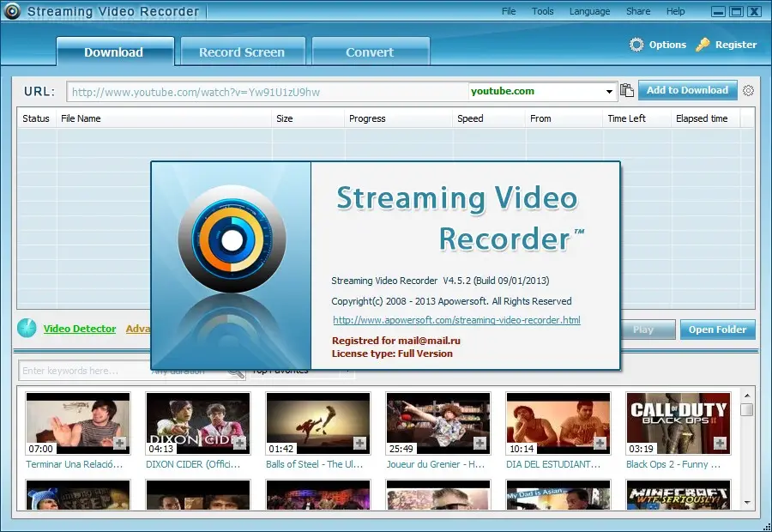Click the Video Detector round icon
The height and width of the screenshot is (532, 772).
point(27,328)
